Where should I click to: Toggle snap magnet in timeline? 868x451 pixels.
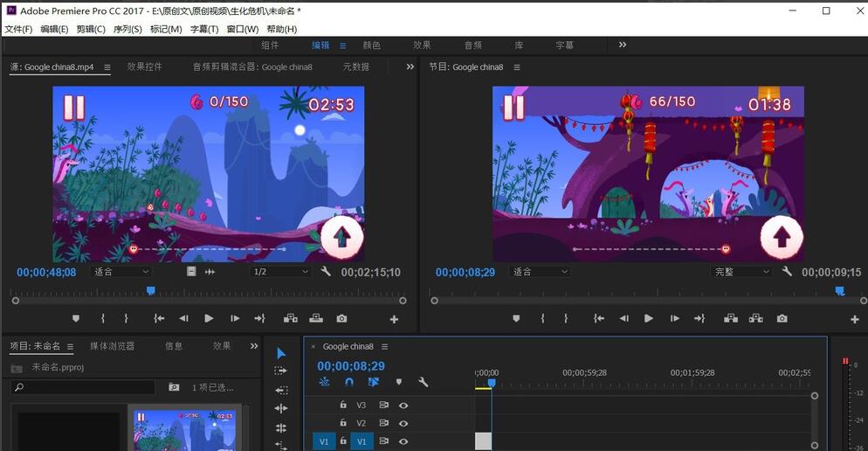(349, 382)
